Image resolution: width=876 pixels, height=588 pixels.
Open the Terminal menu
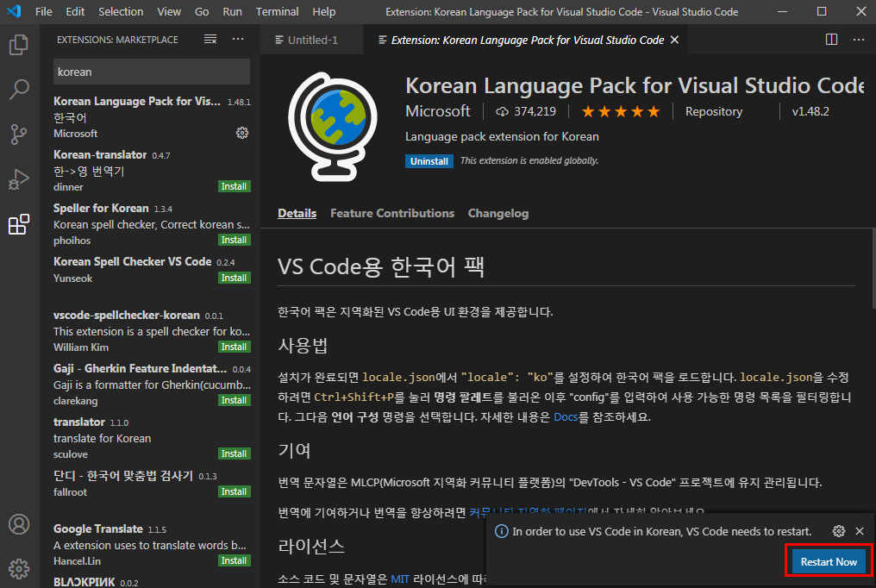pos(277,12)
